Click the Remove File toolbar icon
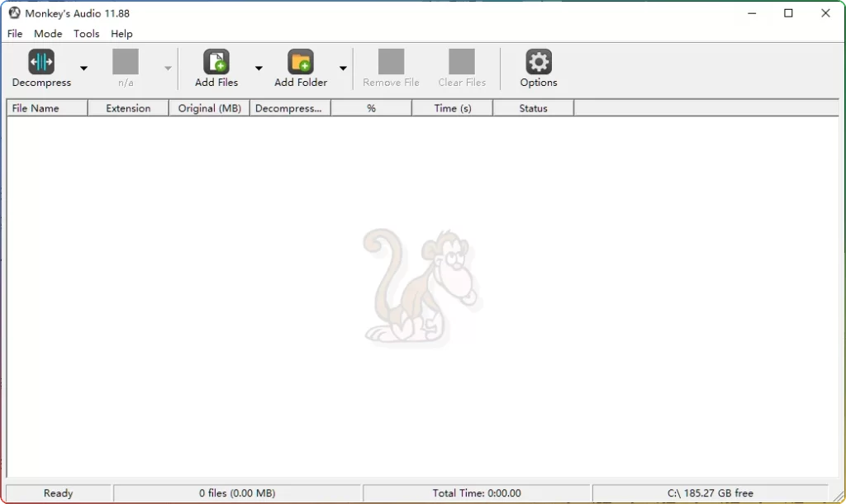This screenshot has width=846, height=504. pyautogui.click(x=390, y=62)
